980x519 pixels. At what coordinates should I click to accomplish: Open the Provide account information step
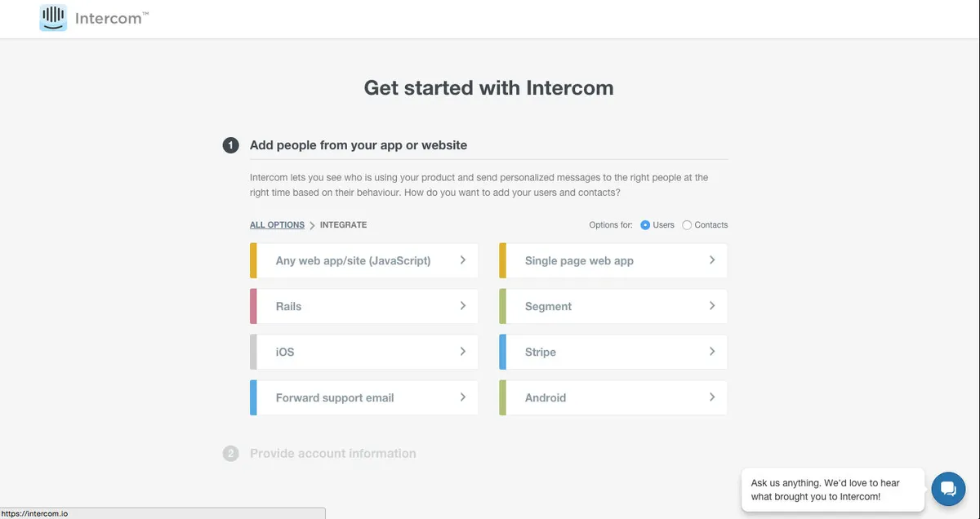tap(332, 454)
